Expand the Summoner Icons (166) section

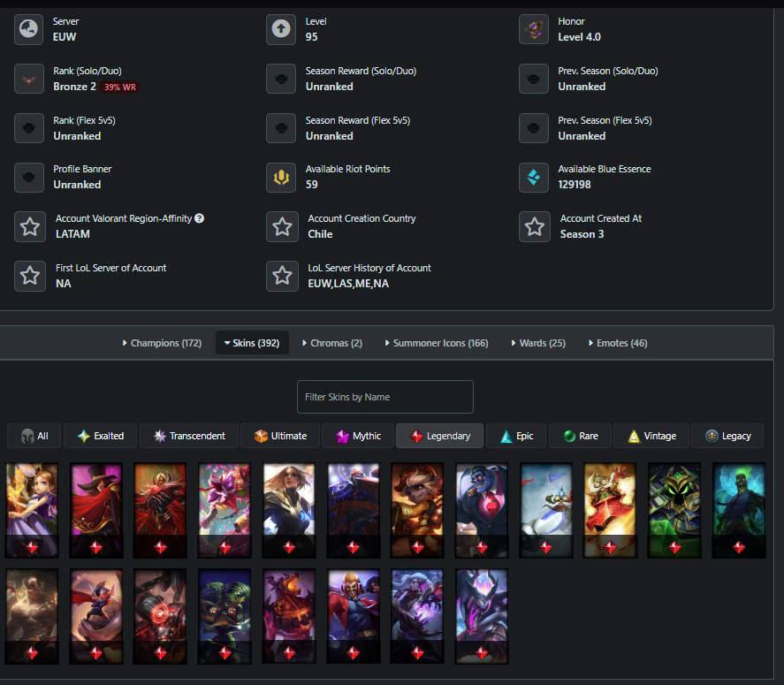(x=437, y=343)
